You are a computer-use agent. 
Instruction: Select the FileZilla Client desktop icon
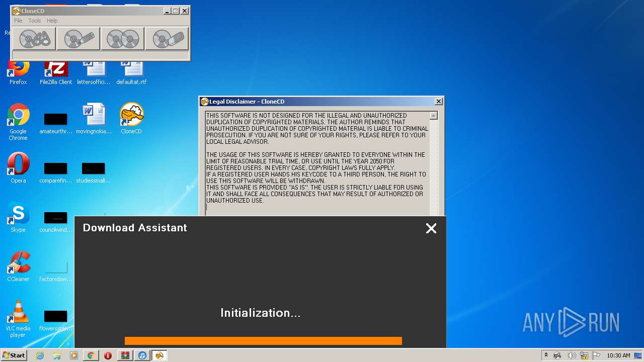[56, 72]
